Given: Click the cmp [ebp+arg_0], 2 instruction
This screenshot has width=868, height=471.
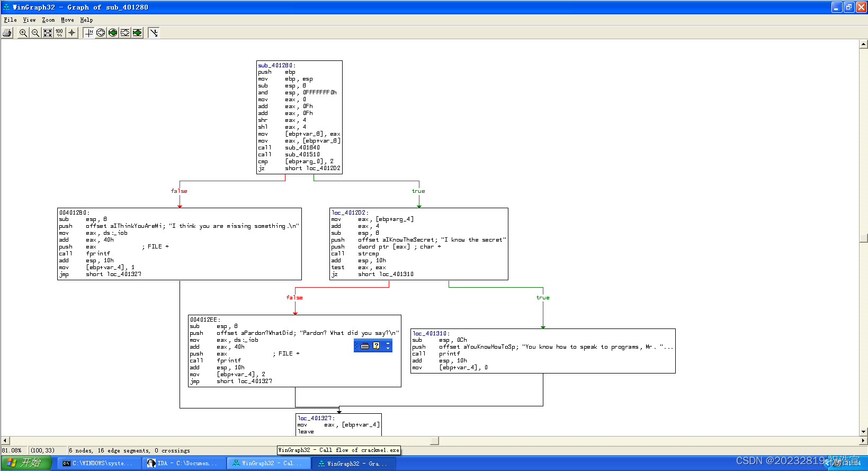Looking at the screenshot, I should tap(296, 162).
